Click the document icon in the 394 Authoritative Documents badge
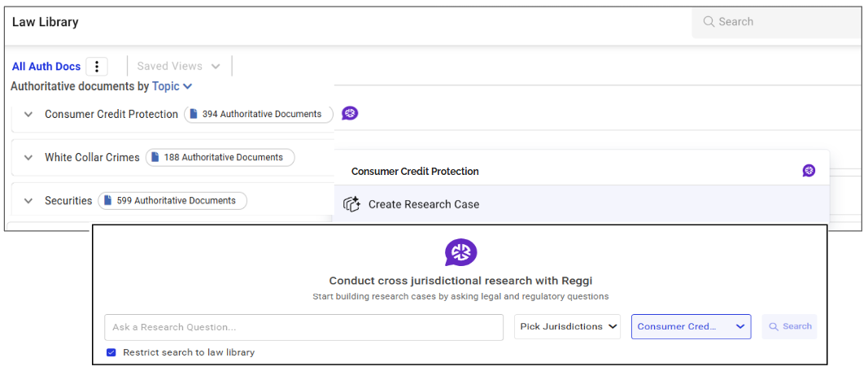 point(194,114)
